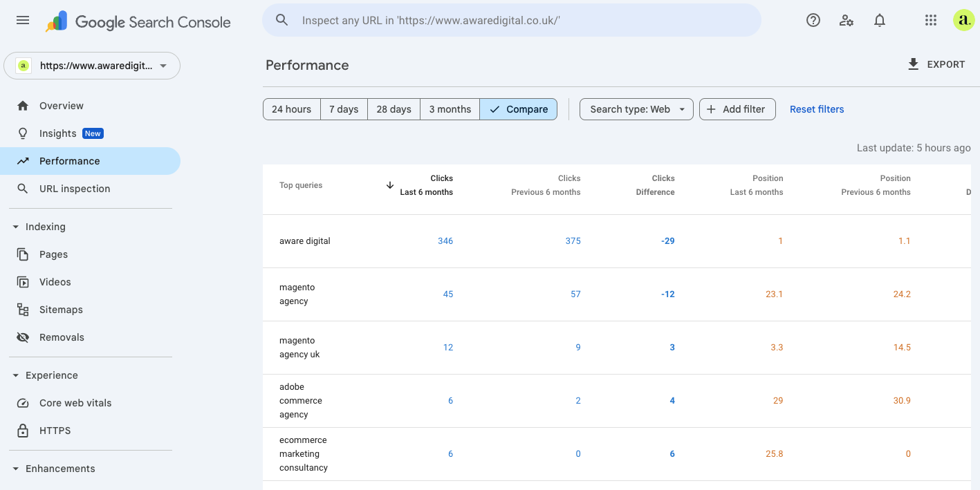Sort by Clicks Last 6 months header
980x490 pixels.
(x=426, y=185)
